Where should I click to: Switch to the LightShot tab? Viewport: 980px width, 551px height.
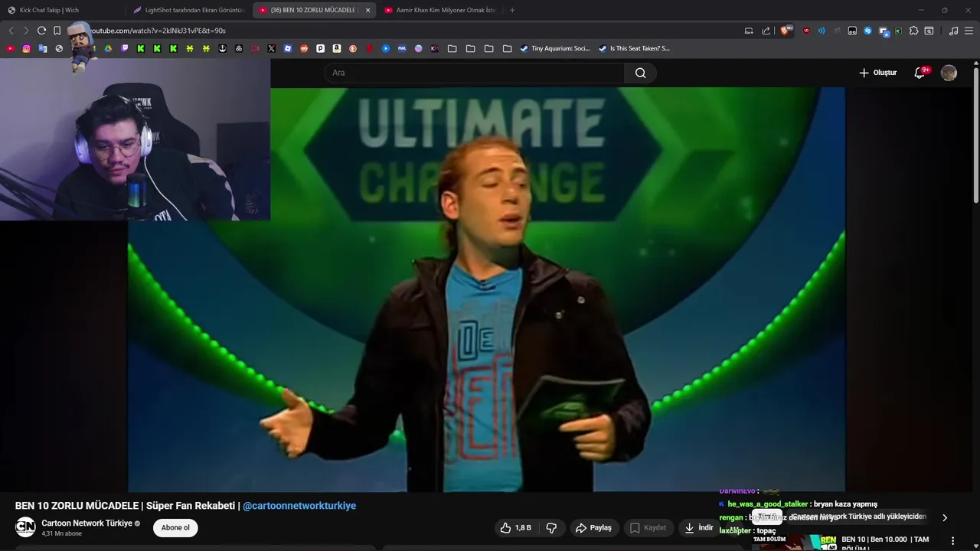pyautogui.click(x=188, y=10)
